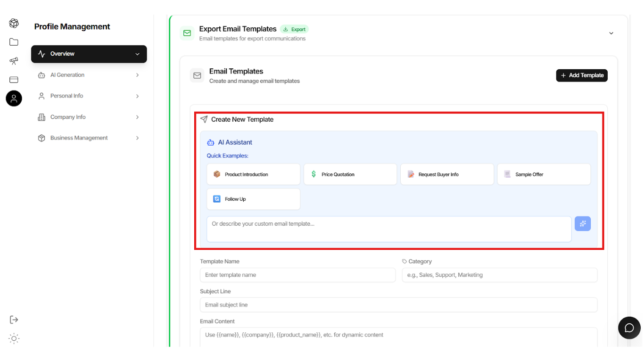This screenshot has height=362, width=644.
Task: Click the logout icon at sidebar bottom
Action: point(14,319)
